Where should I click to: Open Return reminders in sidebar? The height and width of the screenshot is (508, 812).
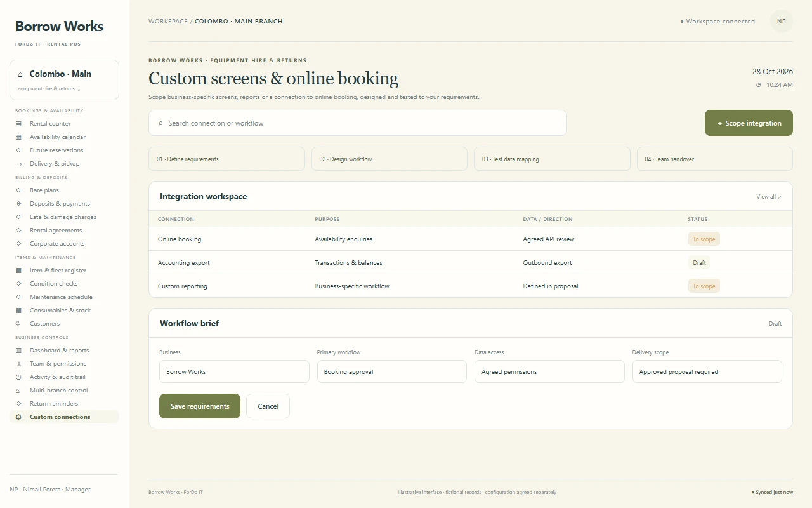coord(64,404)
